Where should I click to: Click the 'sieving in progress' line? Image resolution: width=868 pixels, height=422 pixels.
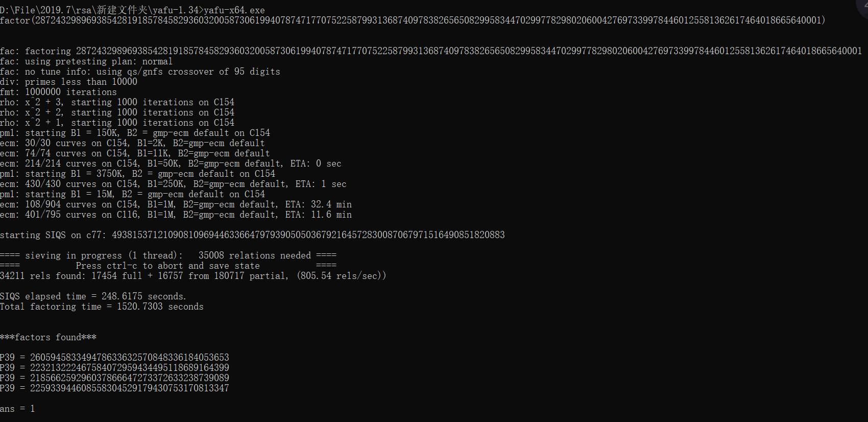click(x=167, y=255)
